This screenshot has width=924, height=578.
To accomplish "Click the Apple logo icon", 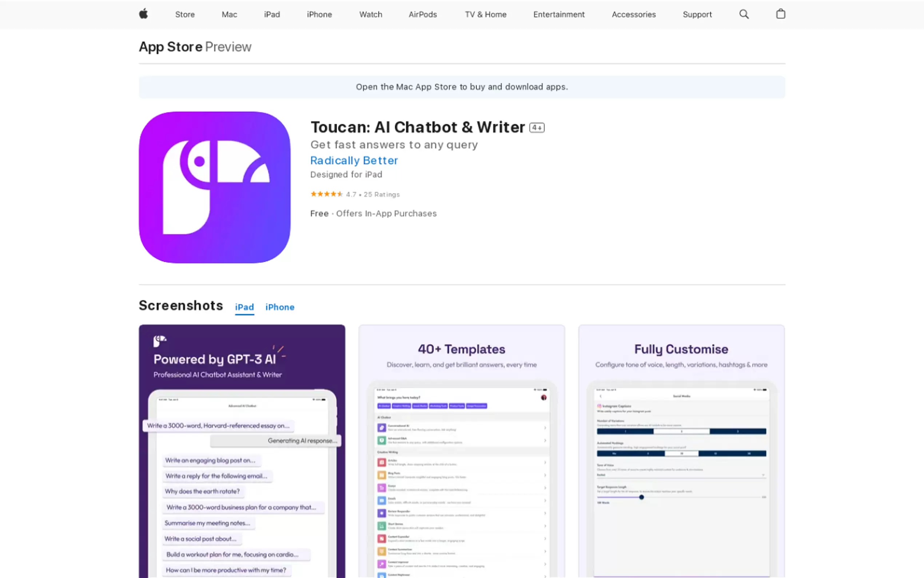I will pyautogui.click(x=143, y=14).
